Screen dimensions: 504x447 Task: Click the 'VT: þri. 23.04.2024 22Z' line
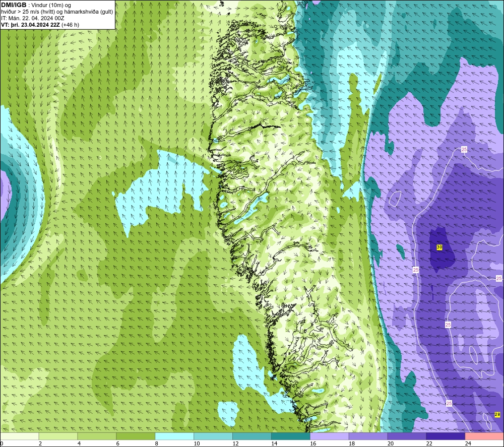coord(31,25)
